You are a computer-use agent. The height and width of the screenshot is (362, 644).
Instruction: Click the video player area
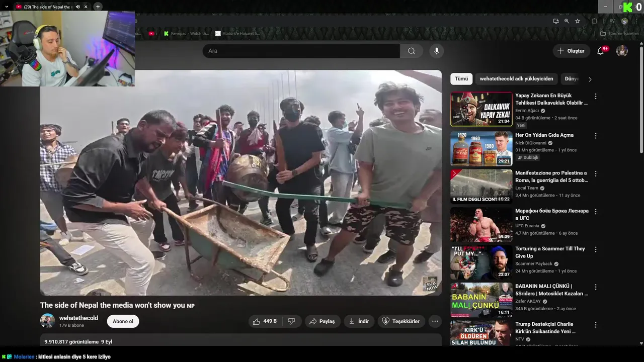[x=241, y=183]
